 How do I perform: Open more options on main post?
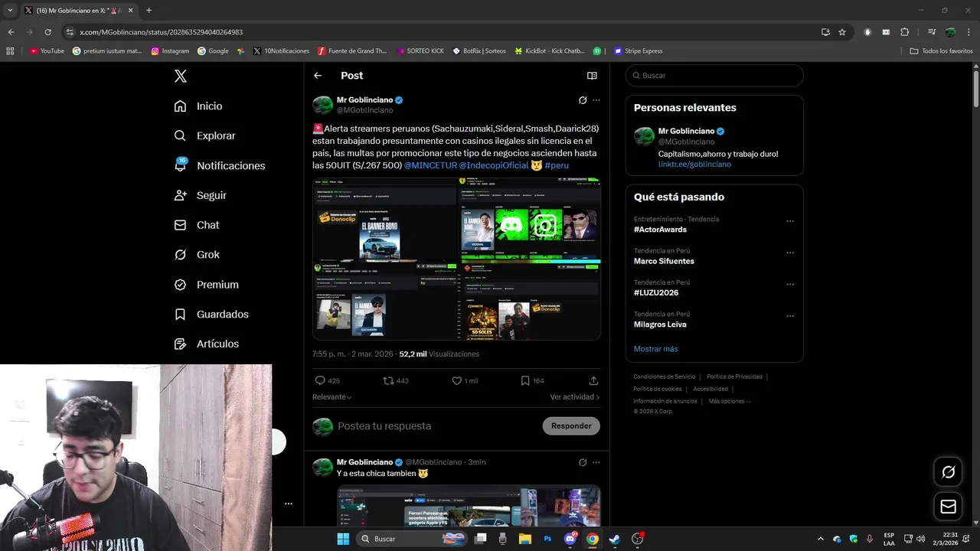coord(596,100)
